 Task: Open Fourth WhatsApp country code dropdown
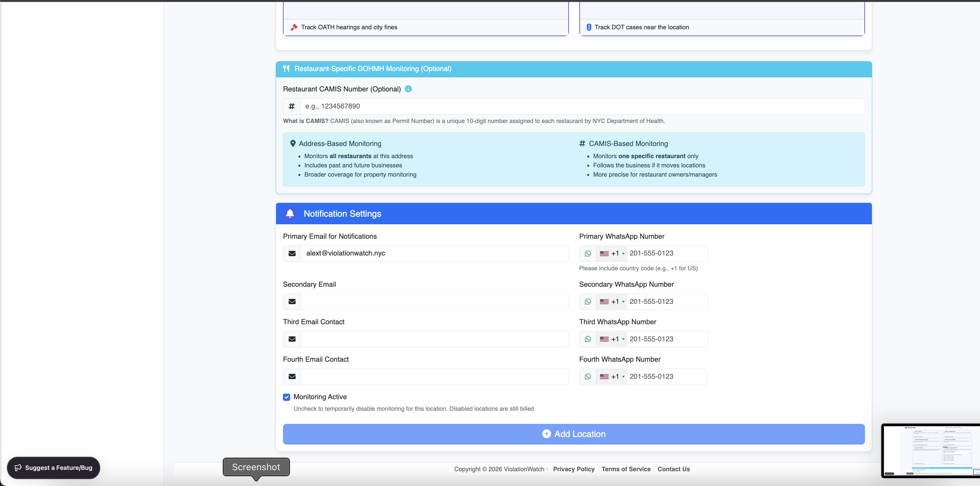click(612, 377)
